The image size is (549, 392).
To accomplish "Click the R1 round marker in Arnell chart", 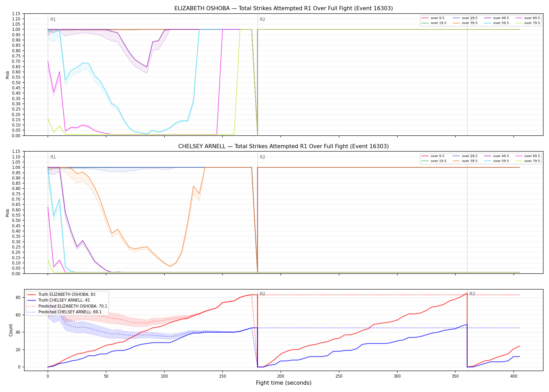I will (53, 157).
